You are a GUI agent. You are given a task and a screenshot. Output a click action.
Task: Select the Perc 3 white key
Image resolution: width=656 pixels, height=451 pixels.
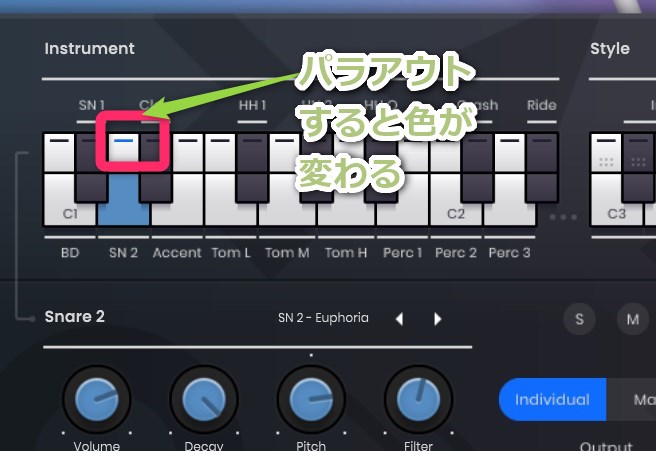pos(510,205)
